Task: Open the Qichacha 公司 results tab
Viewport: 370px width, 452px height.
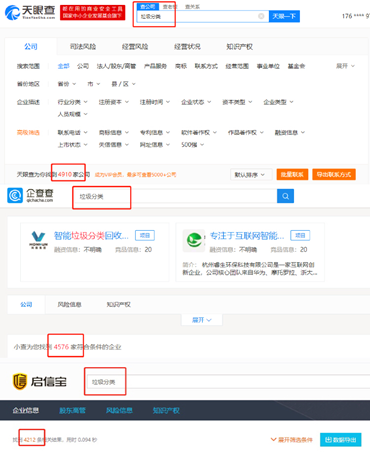Action: [x=26, y=304]
